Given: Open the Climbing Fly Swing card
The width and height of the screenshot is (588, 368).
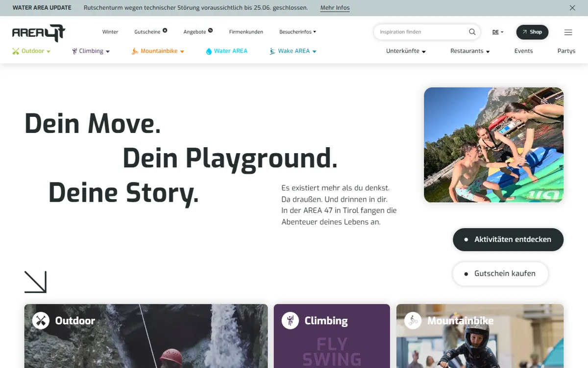Looking at the screenshot, I should point(332,336).
